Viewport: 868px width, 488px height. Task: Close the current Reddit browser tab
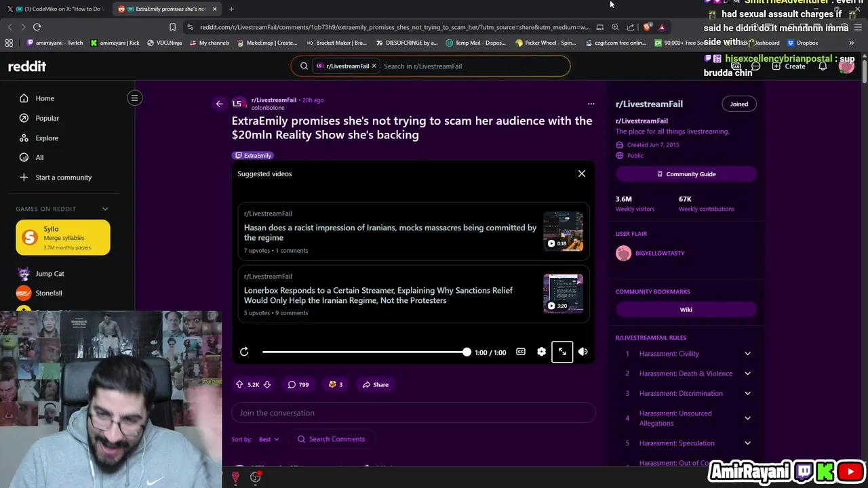click(214, 9)
